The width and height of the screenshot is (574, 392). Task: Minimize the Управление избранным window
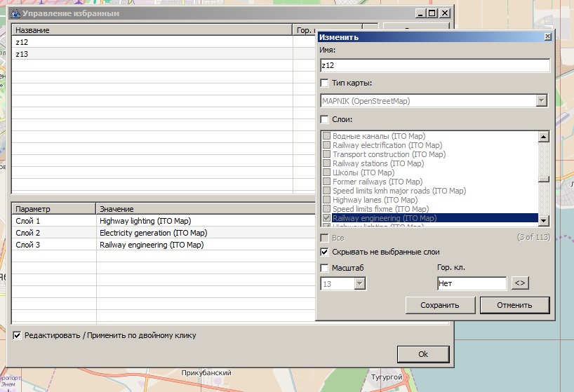(420, 13)
